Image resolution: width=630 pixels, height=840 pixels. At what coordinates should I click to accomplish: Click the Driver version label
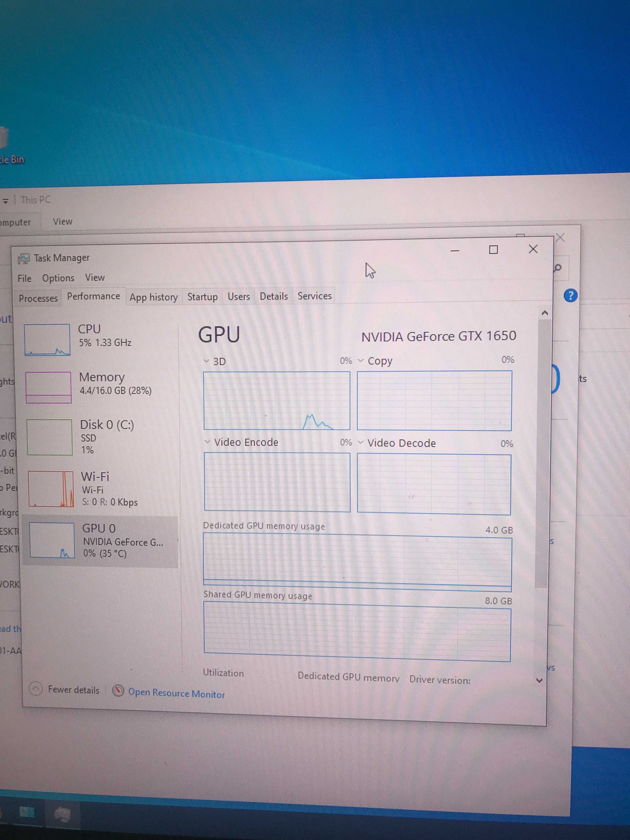[440, 680]
